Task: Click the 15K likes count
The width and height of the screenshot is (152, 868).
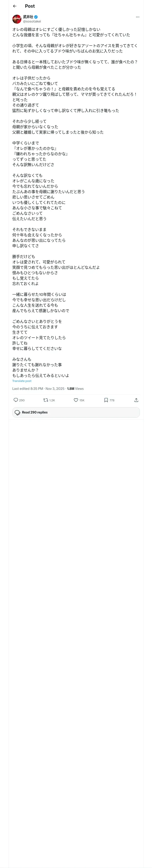Action: pos(82,400)
